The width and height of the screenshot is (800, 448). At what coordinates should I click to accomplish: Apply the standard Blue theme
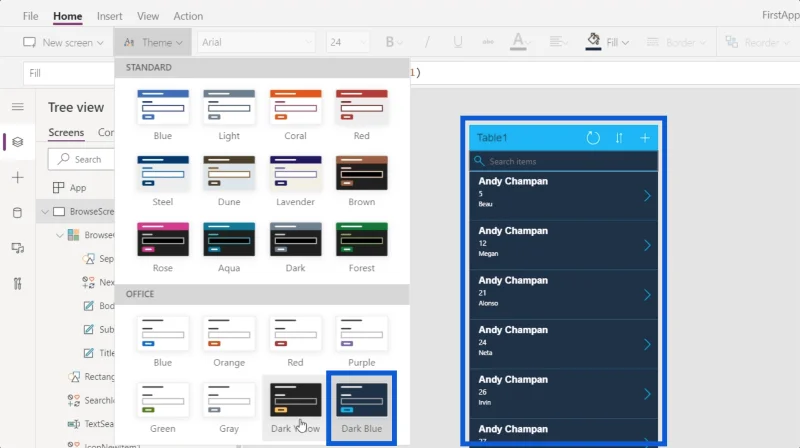point(163,115)
